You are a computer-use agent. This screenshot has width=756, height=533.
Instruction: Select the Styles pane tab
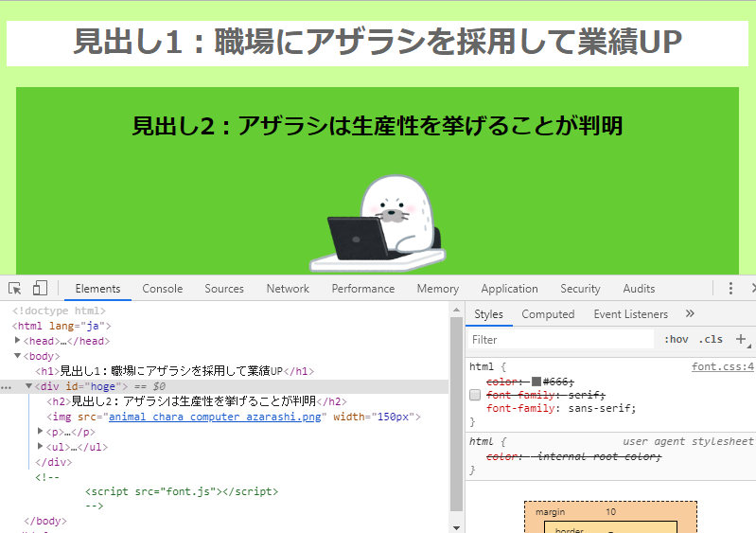click(488, 314)
